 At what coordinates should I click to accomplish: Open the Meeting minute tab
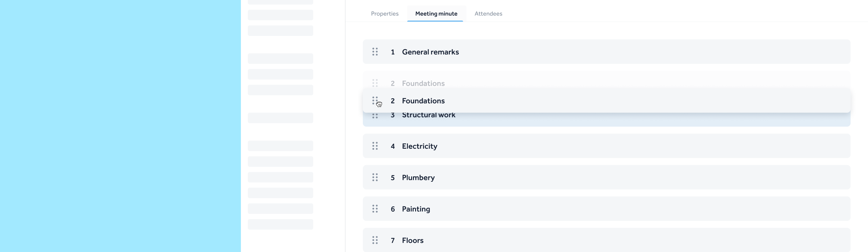436,14
